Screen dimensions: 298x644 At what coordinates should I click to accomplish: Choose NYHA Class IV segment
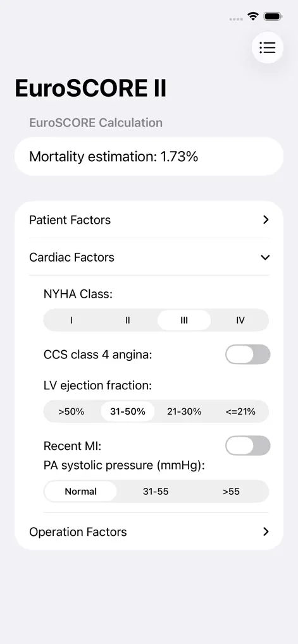(240, 320)
